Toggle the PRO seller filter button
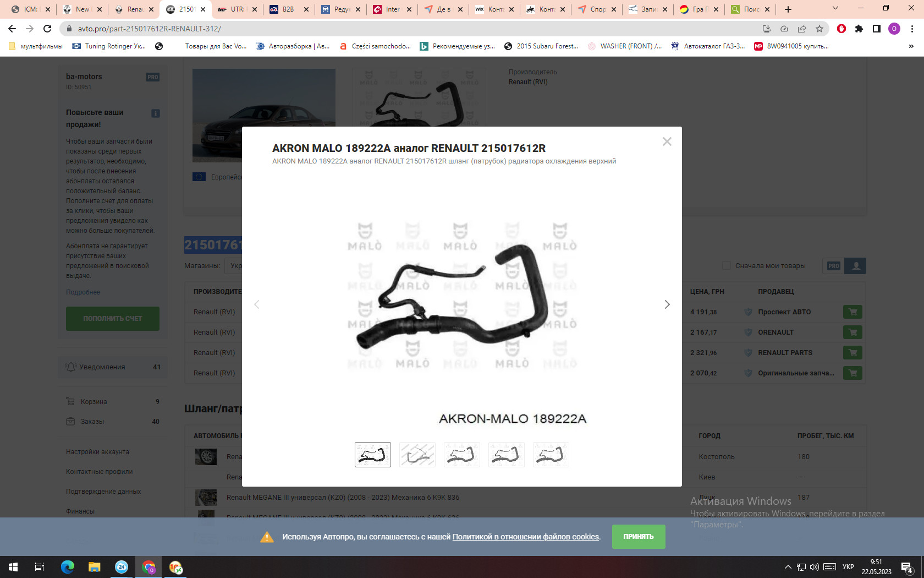 click(x=833, y=266)
